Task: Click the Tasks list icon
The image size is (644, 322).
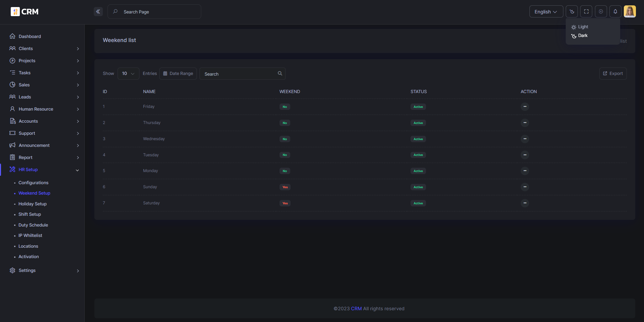Action: point(12,73)
